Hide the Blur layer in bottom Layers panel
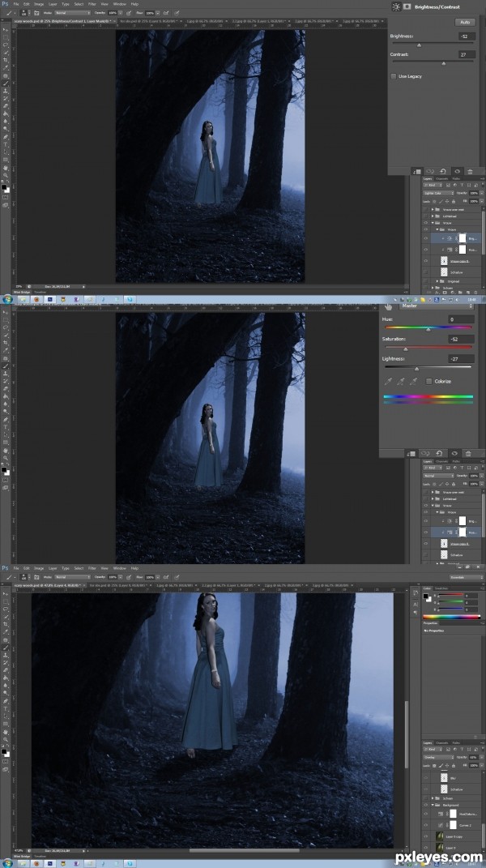 coord(426,778)
